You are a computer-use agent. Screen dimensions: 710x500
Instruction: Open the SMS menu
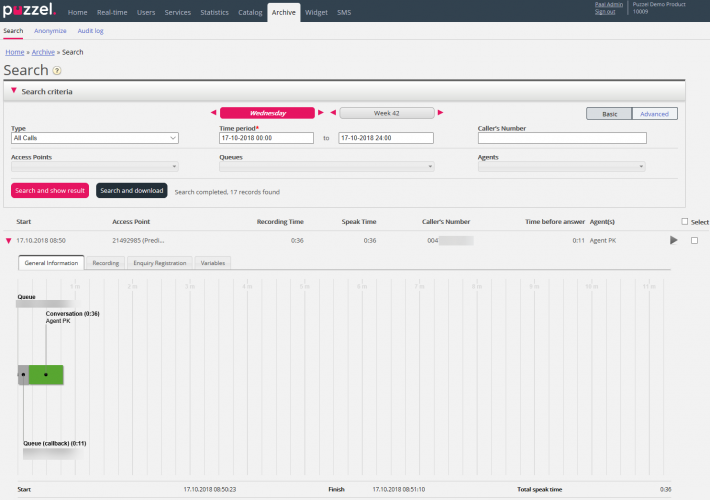click(344, 12)
